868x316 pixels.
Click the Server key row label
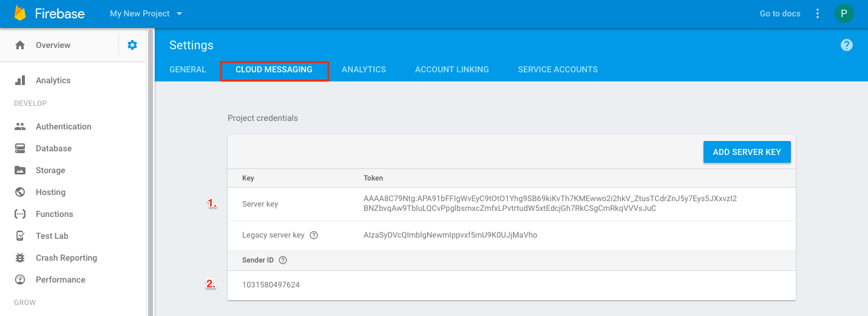(260, 204)
